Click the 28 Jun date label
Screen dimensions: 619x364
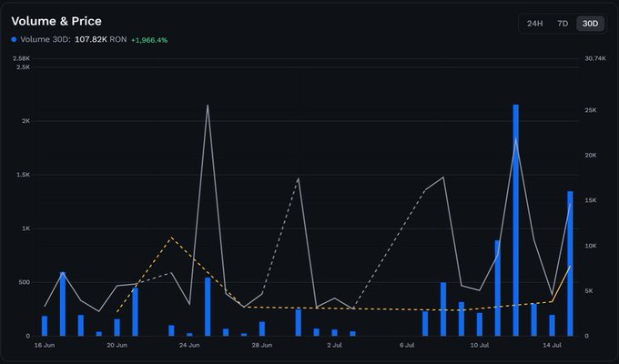(x=262, y=345)
